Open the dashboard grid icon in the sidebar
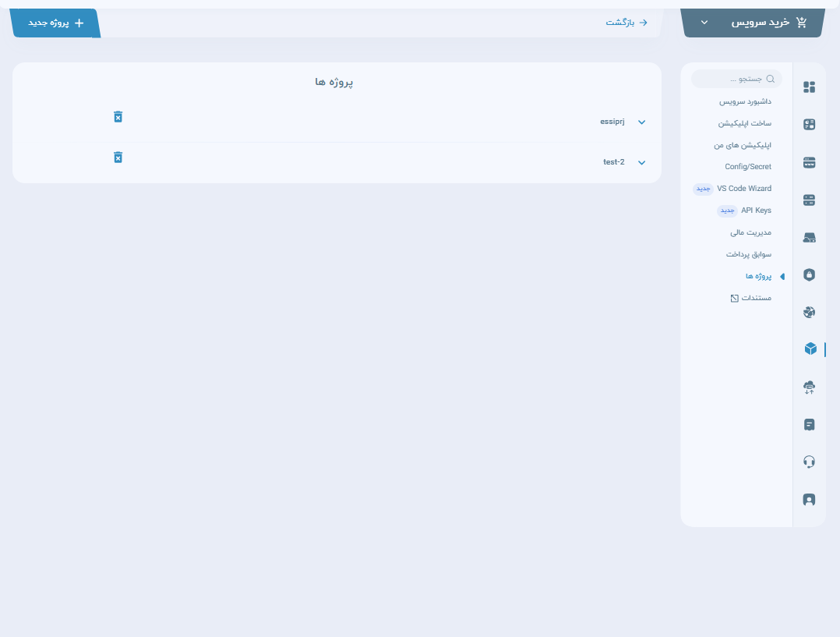The width and height of the screenshot is (840, 637). 809,87
